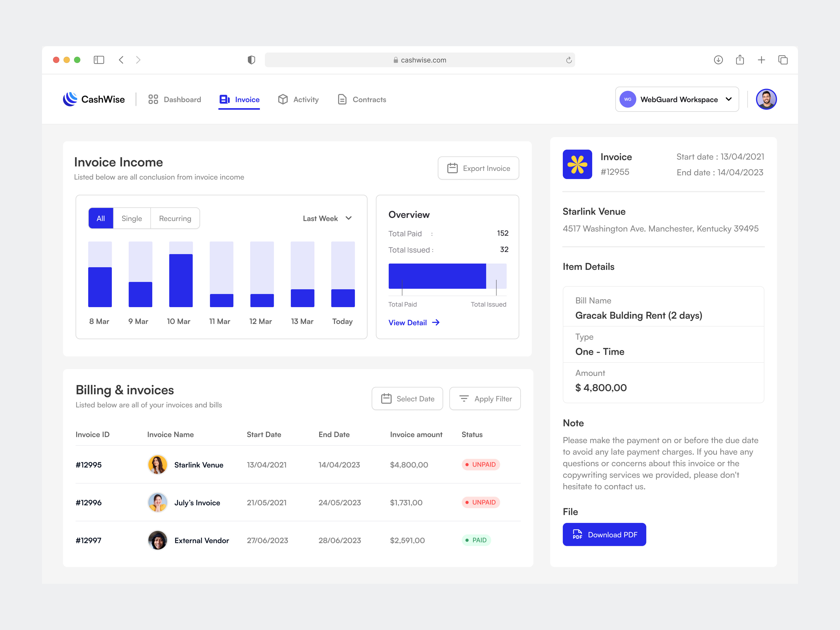Viewport: 840px width, 630px height.
Task: Click the View Detail link
Action: pos(413,322)
